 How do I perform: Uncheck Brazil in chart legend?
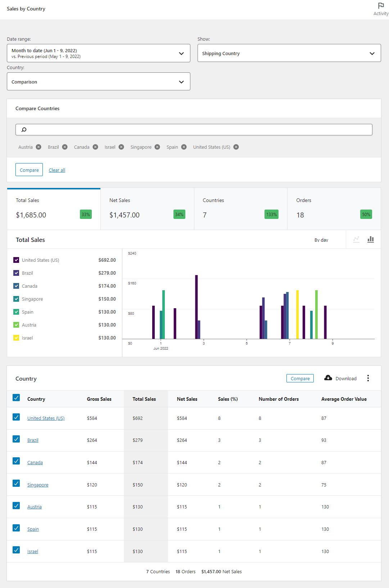[16, 273]
